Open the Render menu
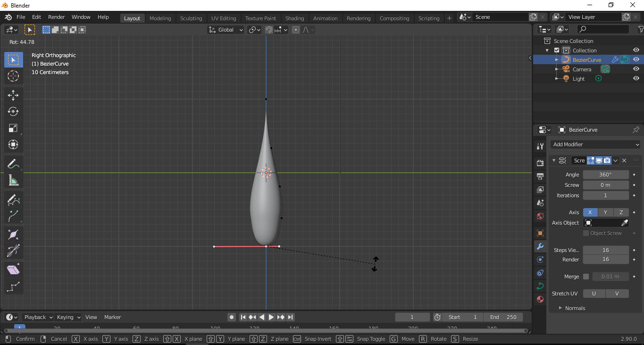The width and height of the screenshot is (644, 345). click(56, 17)
